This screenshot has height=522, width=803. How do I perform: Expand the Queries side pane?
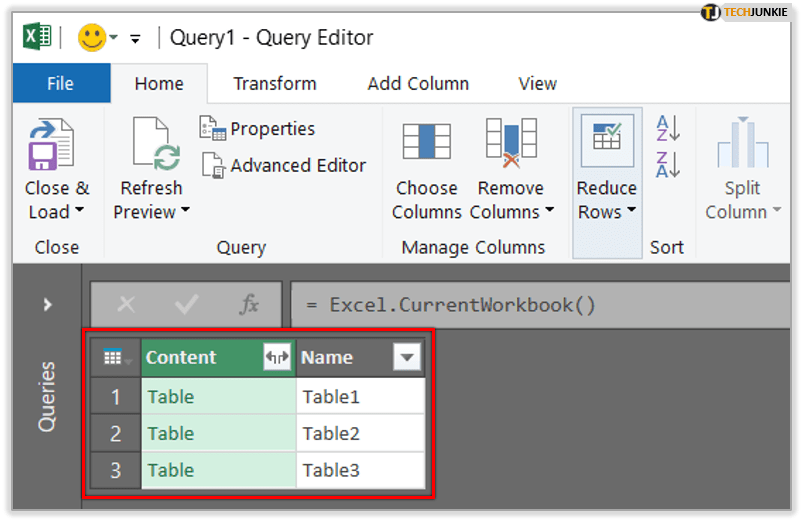47,305
